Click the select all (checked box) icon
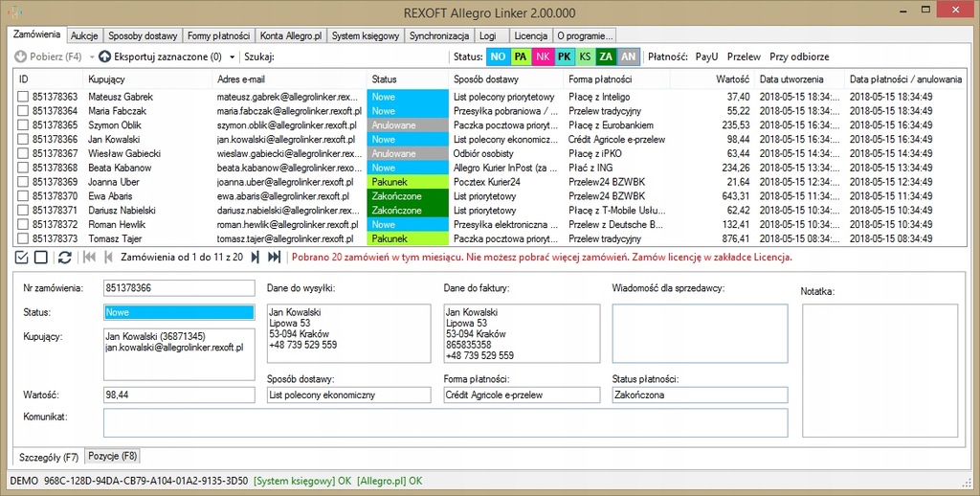The height and width of the screenshot is (496, 980). click(x=21, y=257)
